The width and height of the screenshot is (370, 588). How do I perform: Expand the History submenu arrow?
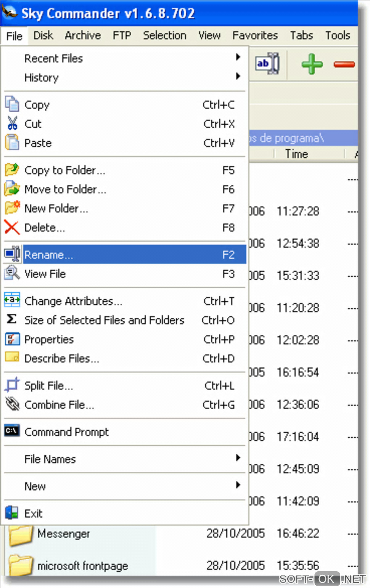click(238, 76)
